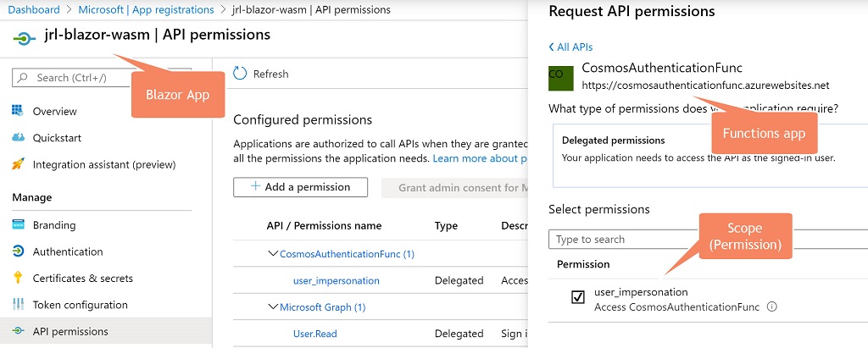Click the API / Permissions name column header
Image resolution: width=868 pixels, height=348 pixels.
[324, 225]
